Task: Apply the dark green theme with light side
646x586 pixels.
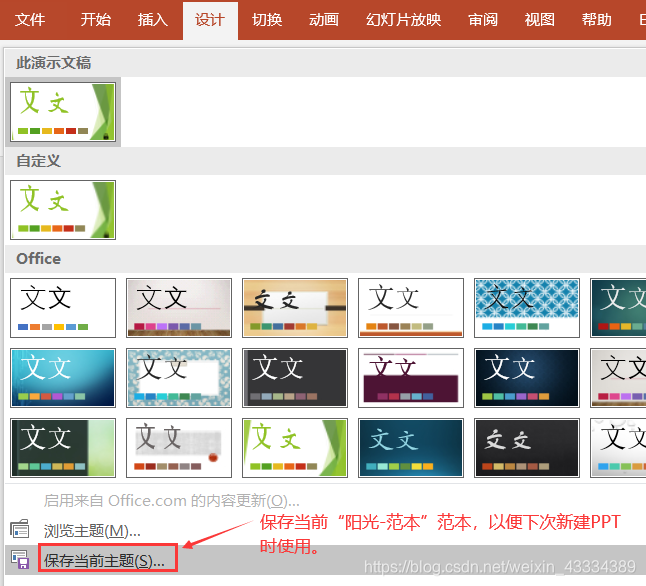Action: tap(63, 448)
